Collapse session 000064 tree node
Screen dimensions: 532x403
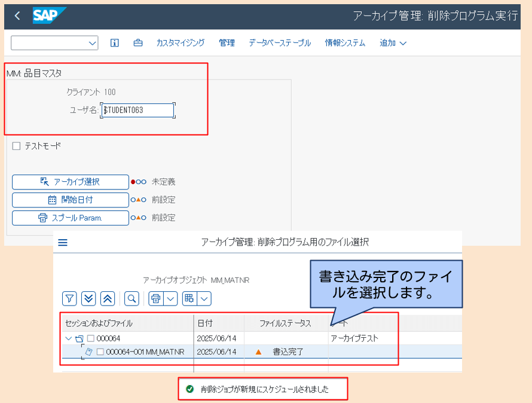point(69,338)
